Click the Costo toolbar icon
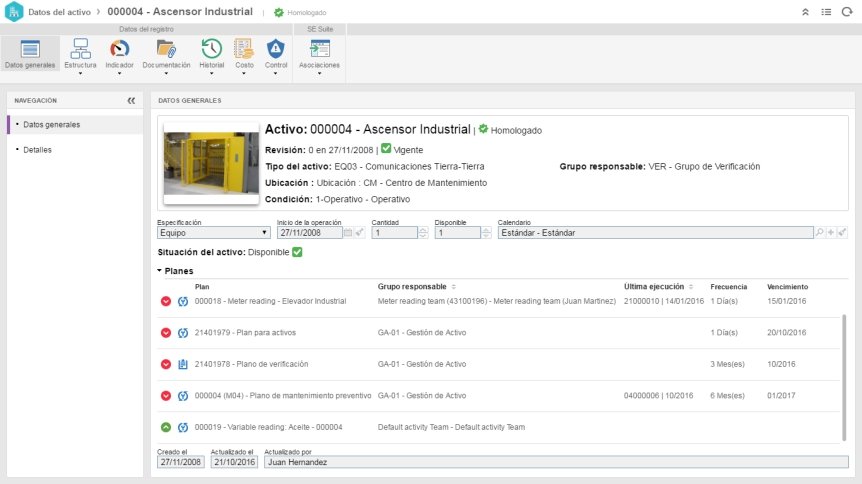 pos(244,49)
